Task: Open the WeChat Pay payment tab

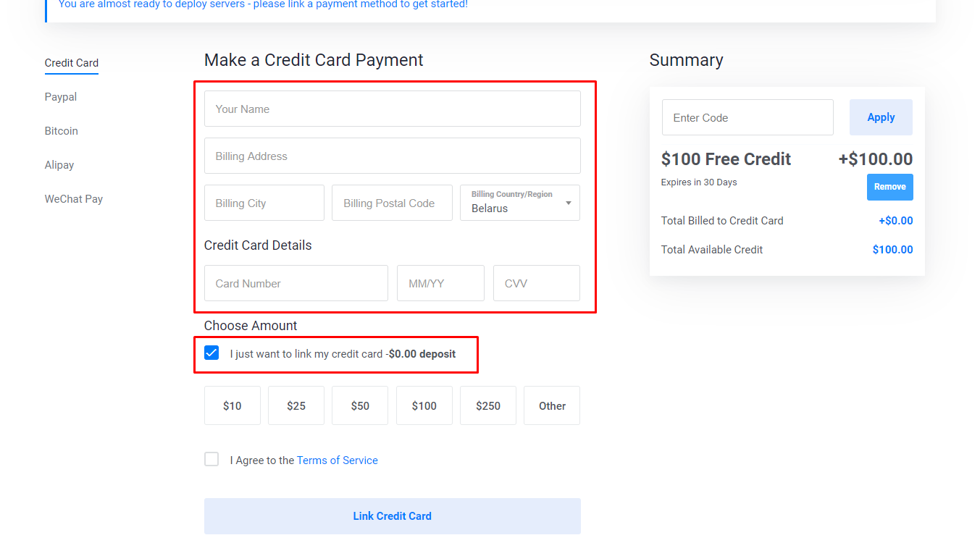Action: click(x=74, y=199)
